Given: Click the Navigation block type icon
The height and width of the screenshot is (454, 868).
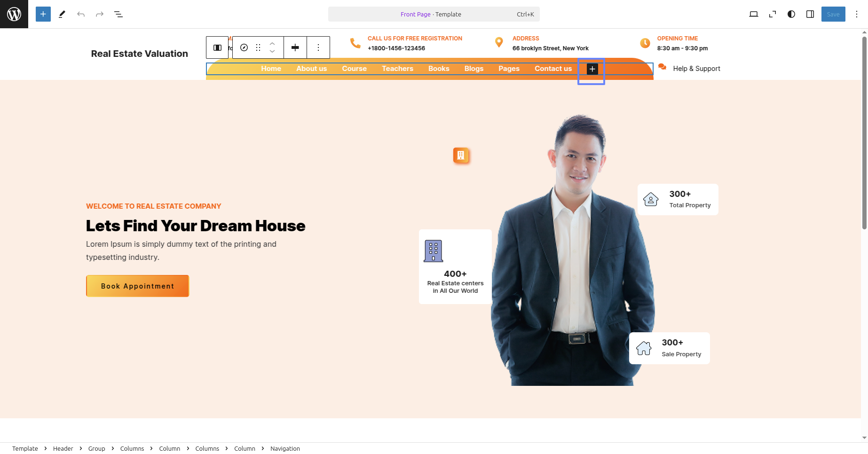Looking at the screenshot, I should click(244, 47).
